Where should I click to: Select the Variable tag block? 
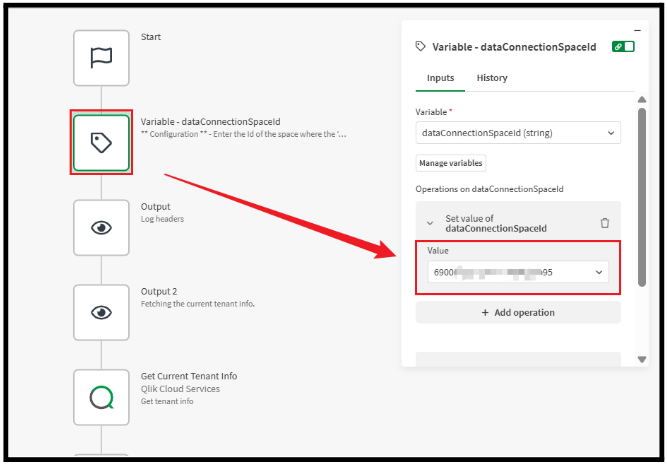point(101,143)
